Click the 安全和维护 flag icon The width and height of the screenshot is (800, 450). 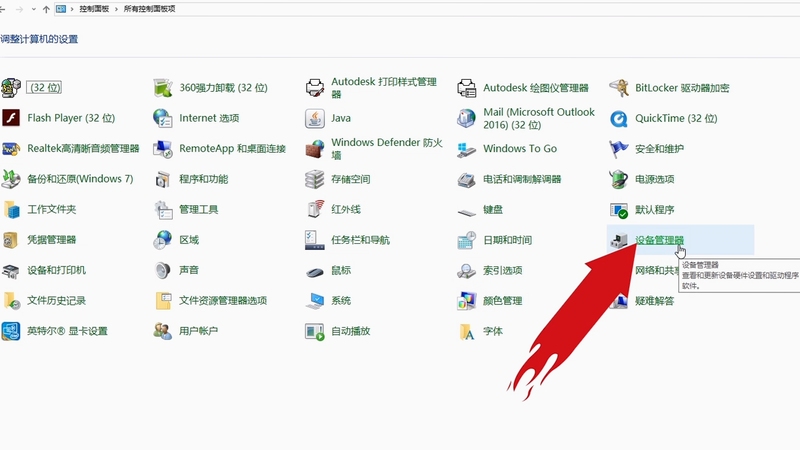[x=619, y=148]
